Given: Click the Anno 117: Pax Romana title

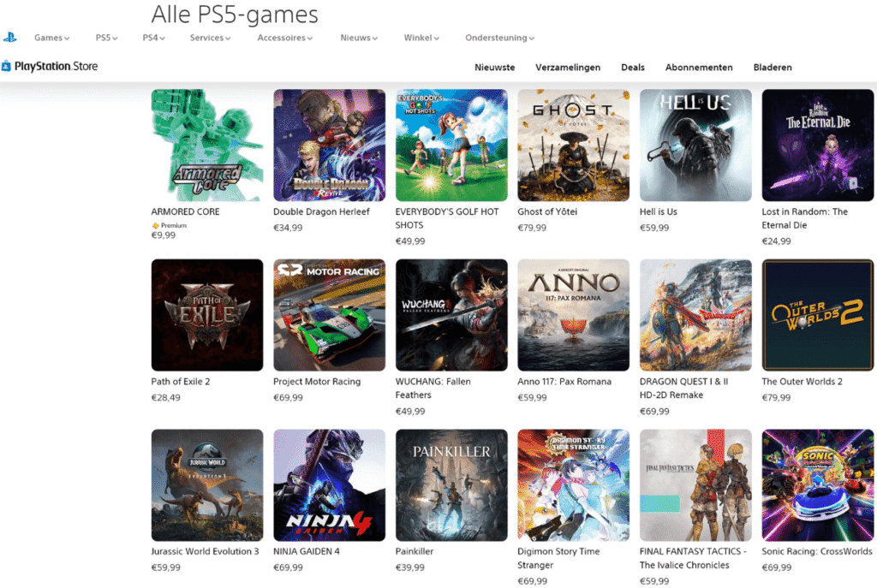Looking at the screenshot, I should 564,382.
